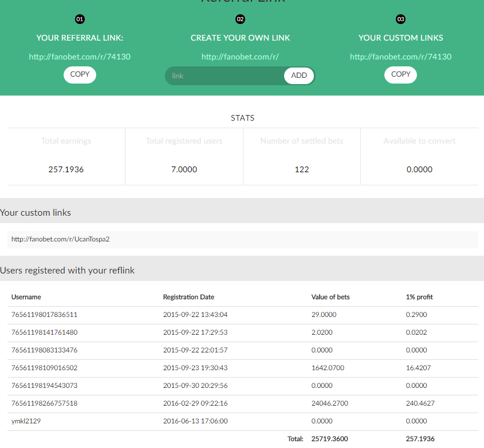Click the Total registered users label
The height and width of the screenshot is (448, 484).
point(184,141)
